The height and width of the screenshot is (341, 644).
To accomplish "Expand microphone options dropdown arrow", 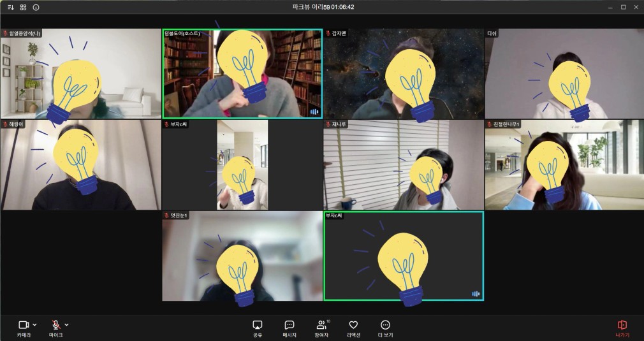I will pos(66,324).
